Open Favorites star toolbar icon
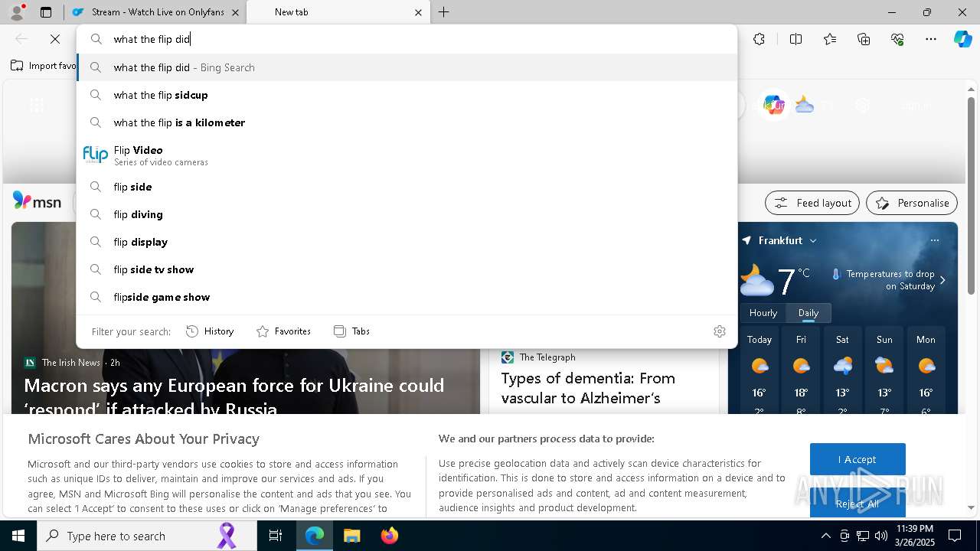Viewport: 980px width, 551px height. tap(830, 39)
